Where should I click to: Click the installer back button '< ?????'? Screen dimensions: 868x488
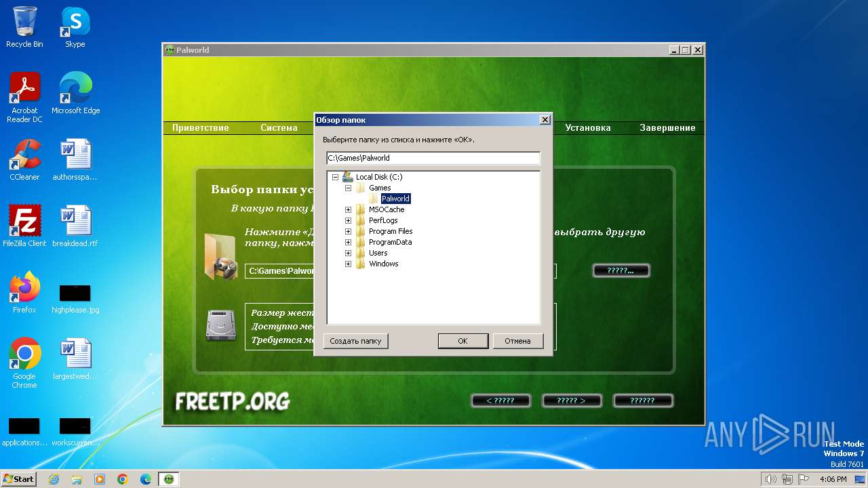pos(500,401)
